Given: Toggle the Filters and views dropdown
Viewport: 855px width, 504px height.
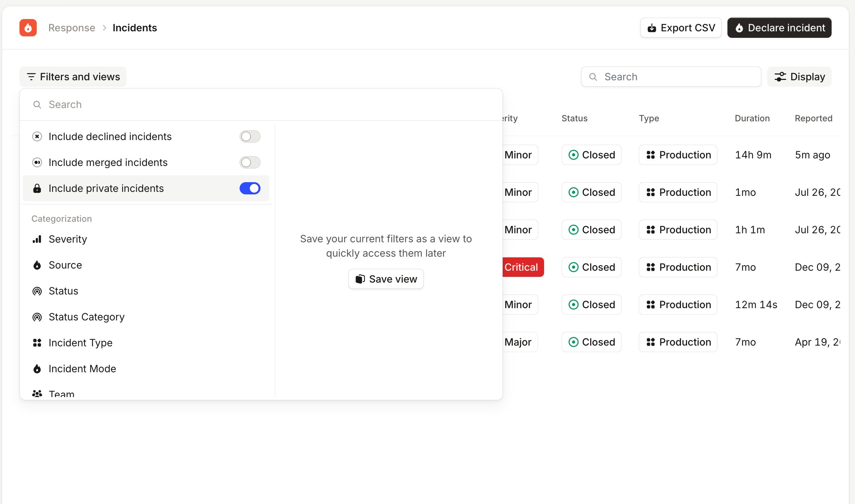Looking at the screenshot, I should pos(73,77).
